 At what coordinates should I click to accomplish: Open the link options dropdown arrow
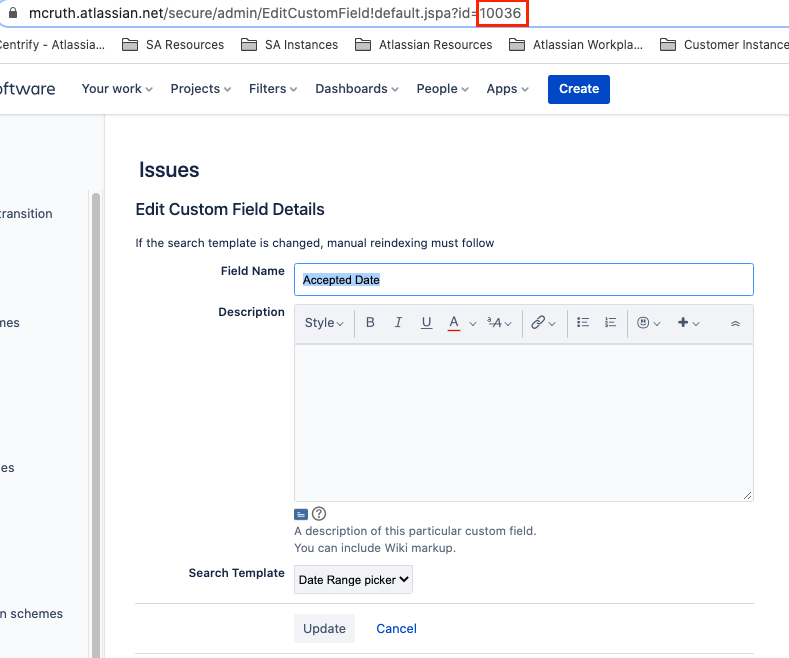552,323
